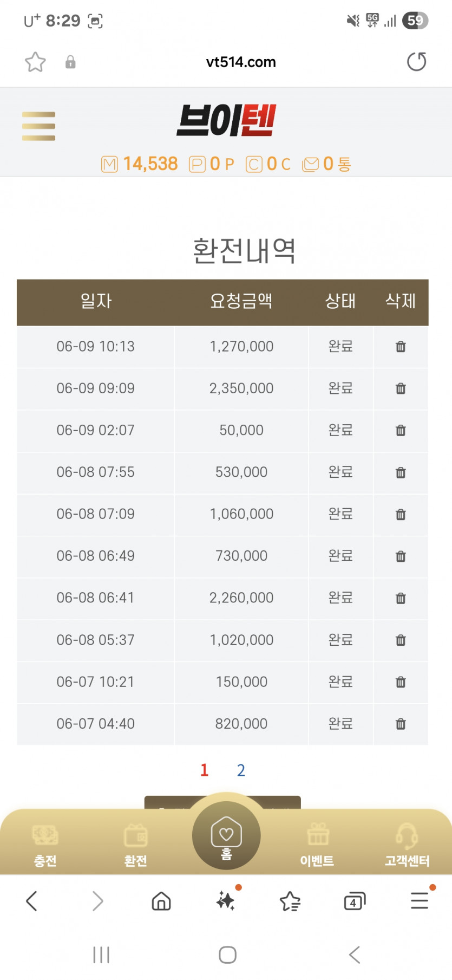
Task: Remove the 06-08 06:41 record via its trash icon
Action: tap(401, 598)
